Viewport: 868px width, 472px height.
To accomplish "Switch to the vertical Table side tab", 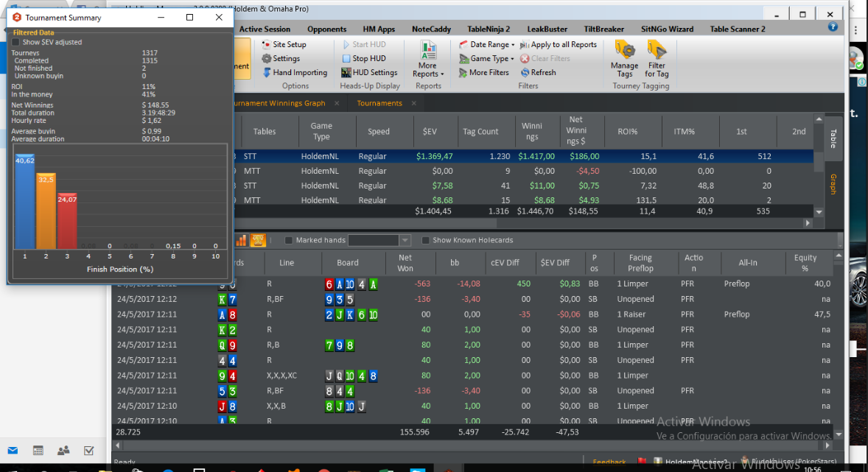I will point(833,138).
